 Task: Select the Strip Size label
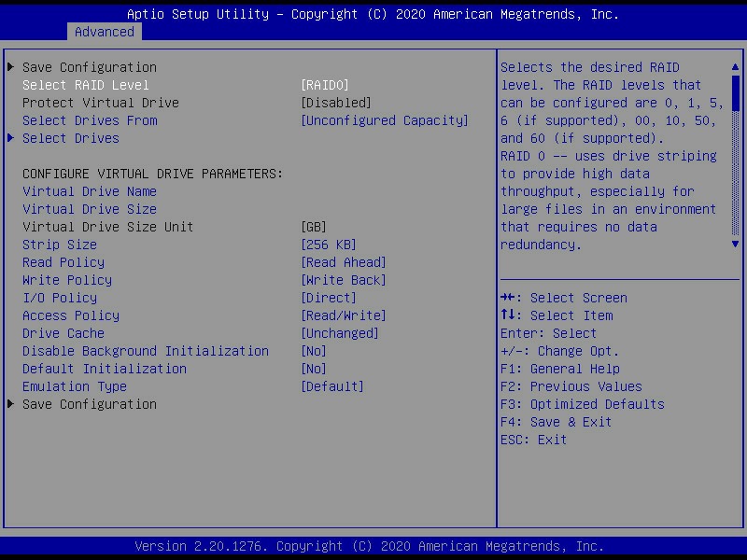pos(60,245)
